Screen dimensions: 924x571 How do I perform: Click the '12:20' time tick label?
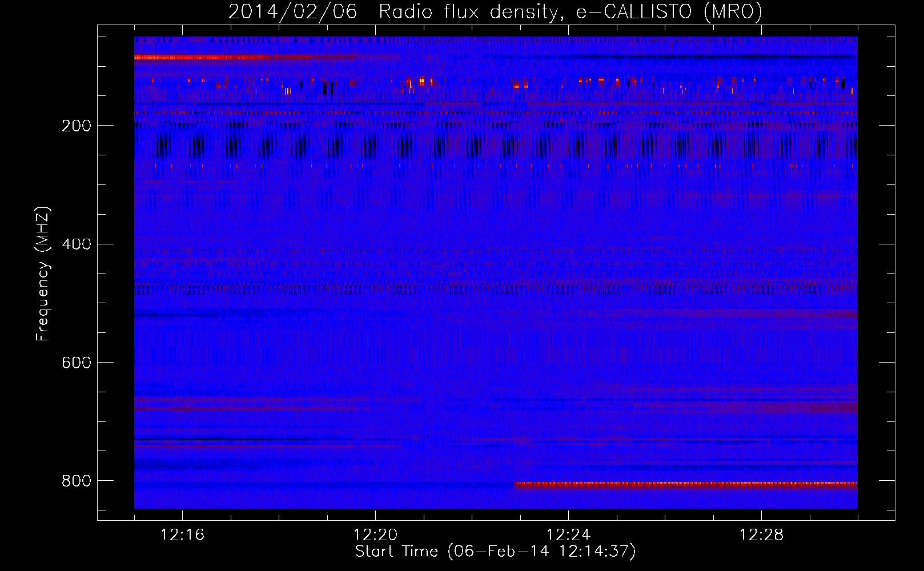click(375, 535)
